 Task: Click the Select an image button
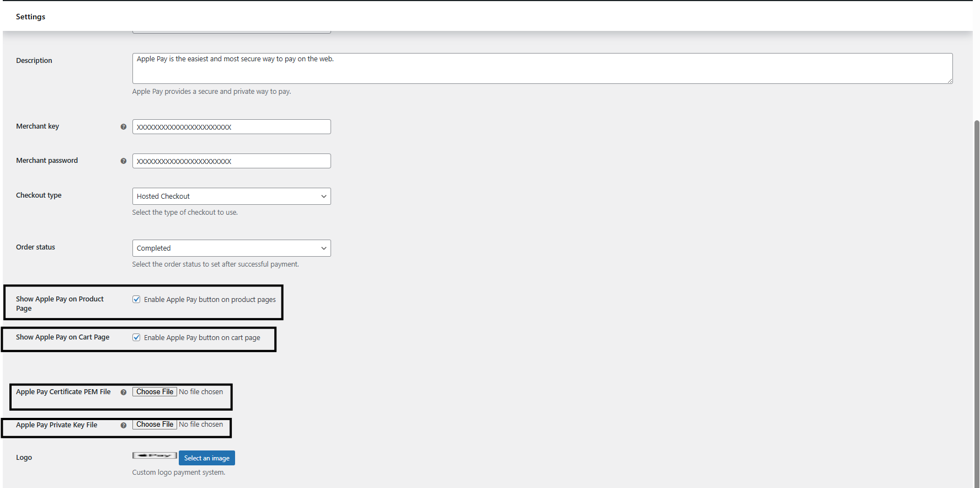tap(206, 458)
